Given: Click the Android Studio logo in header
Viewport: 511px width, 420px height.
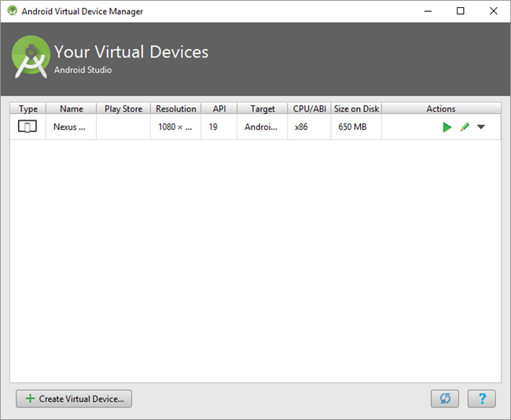Looking at the screenshot, I should pyautogui.click(x=31, y=57).
